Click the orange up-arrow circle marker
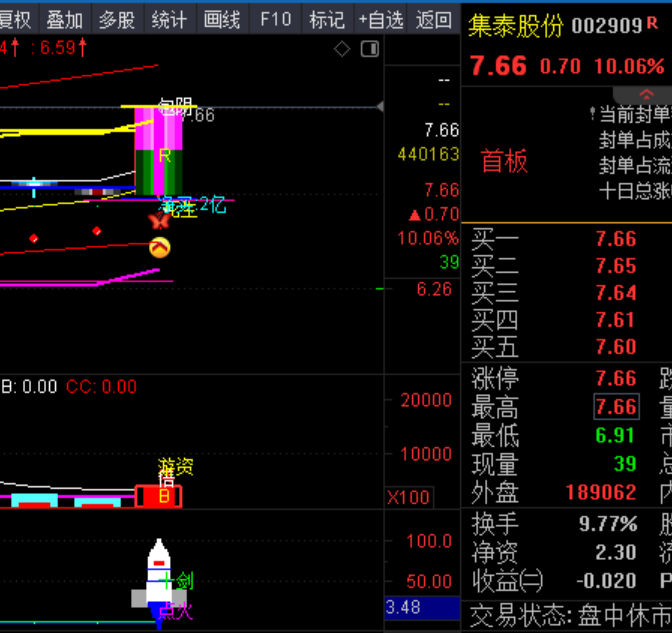This screenshot has height=633, width=672. (160, 248)
